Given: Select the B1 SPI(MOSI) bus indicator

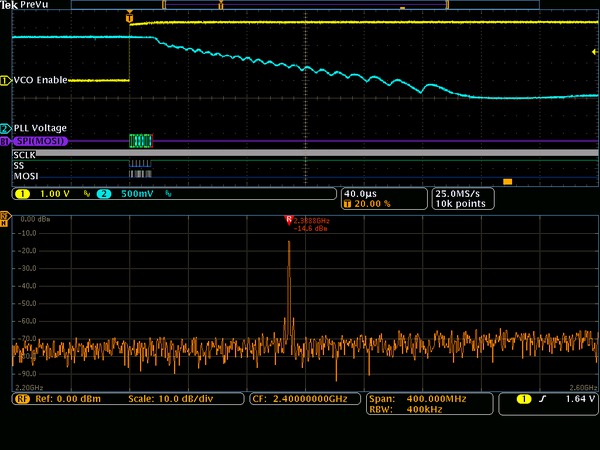Looking at the screenshot, I should pyautogui.click(x=5, y=142).
